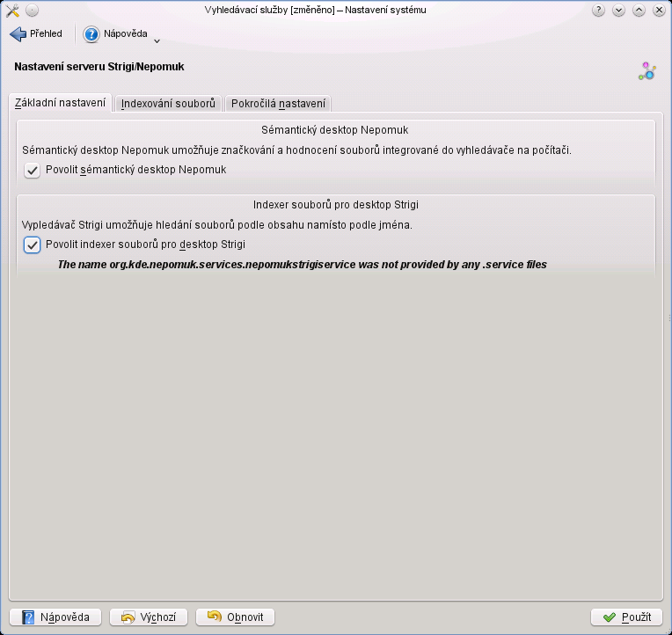
Task: Select the Základní nastavení tab
Action: coord(60,103)
